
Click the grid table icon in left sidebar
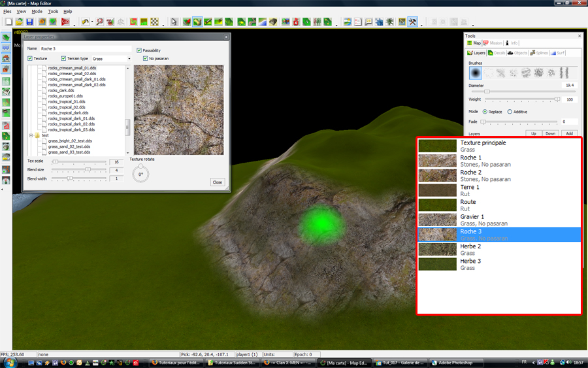pyautogui.click(x=6, y=82)
